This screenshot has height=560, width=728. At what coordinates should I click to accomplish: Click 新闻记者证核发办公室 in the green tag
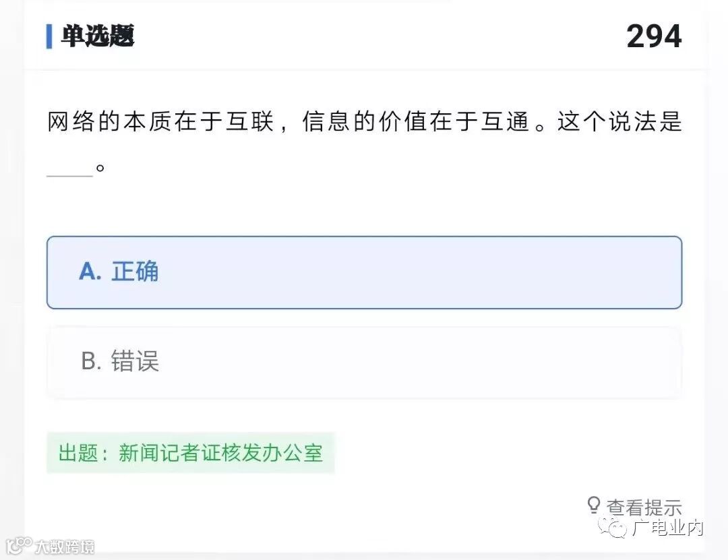click(x=220, y=453)
